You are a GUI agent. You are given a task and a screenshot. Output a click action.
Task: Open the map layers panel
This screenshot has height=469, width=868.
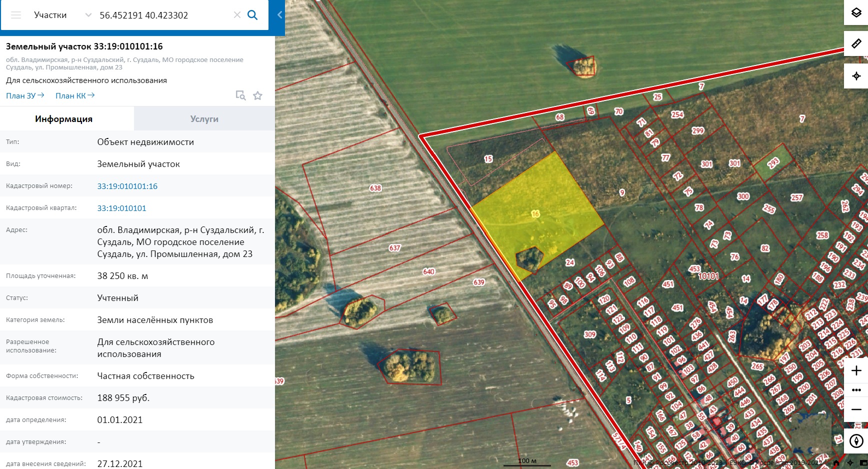click(856, 12)
